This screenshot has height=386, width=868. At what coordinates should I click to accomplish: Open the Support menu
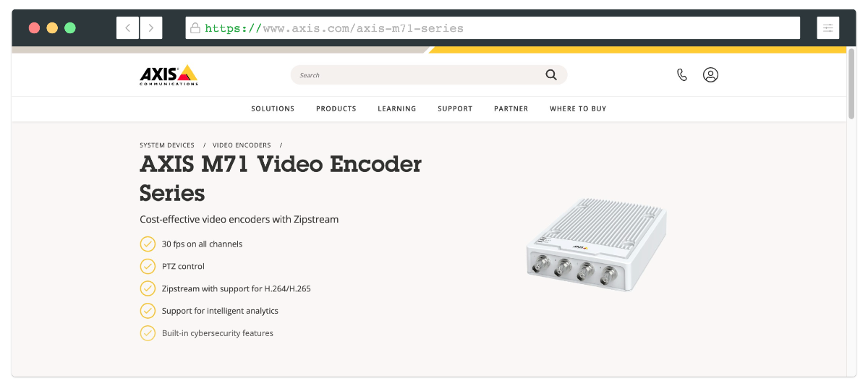[x=455, y=108]
